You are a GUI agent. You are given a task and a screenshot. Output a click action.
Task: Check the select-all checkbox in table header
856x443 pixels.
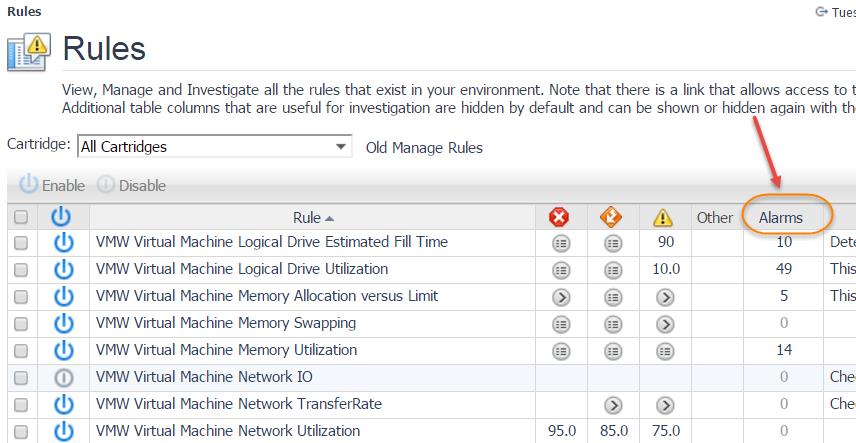pos(21,217)
